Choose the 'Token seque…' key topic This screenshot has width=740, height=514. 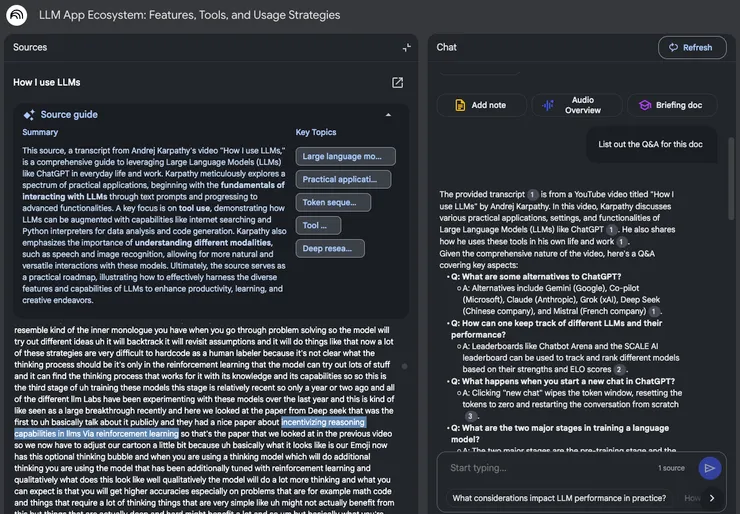coord(333,202)
